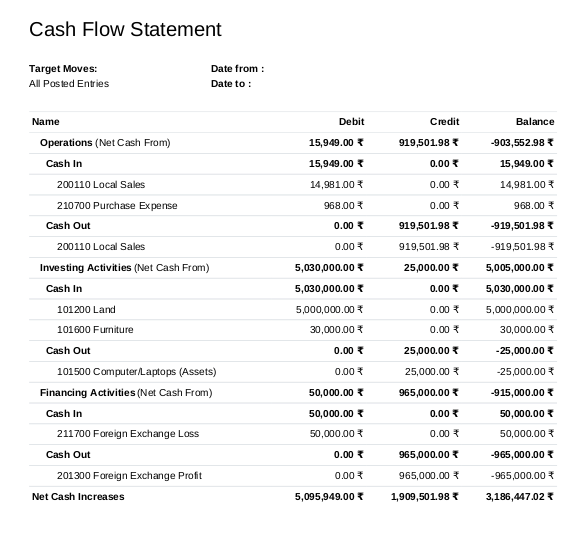Select the 101600 Furniture row
This screenshot has height=533, width=586.
[x=293, y=330]
